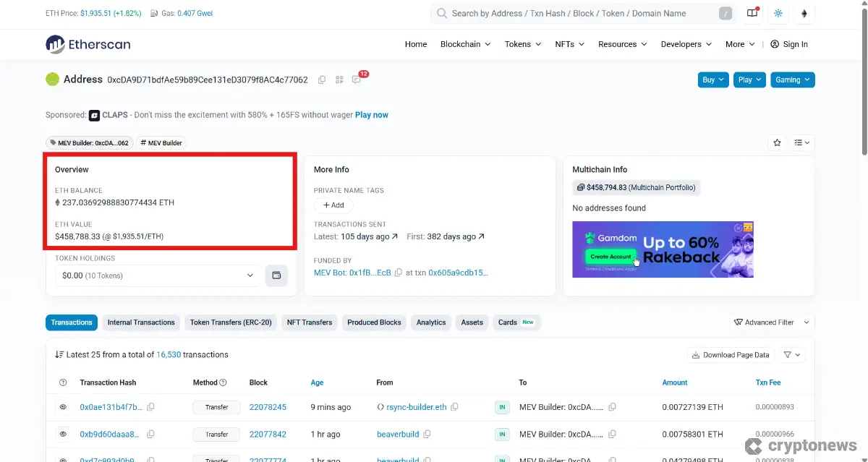The image size is (868, 462).
Task: Switch to the Internal Transactions tab
Action: click(140, 322)
